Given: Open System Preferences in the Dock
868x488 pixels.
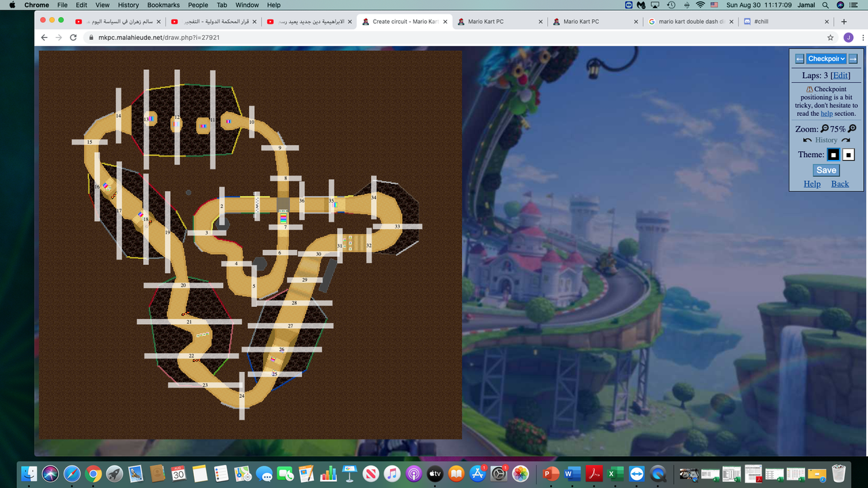Looking at the screenshot, I should tap(499, 474).
